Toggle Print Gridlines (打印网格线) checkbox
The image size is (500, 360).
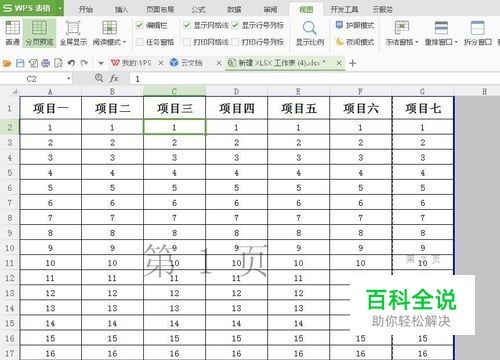point(187,42)
